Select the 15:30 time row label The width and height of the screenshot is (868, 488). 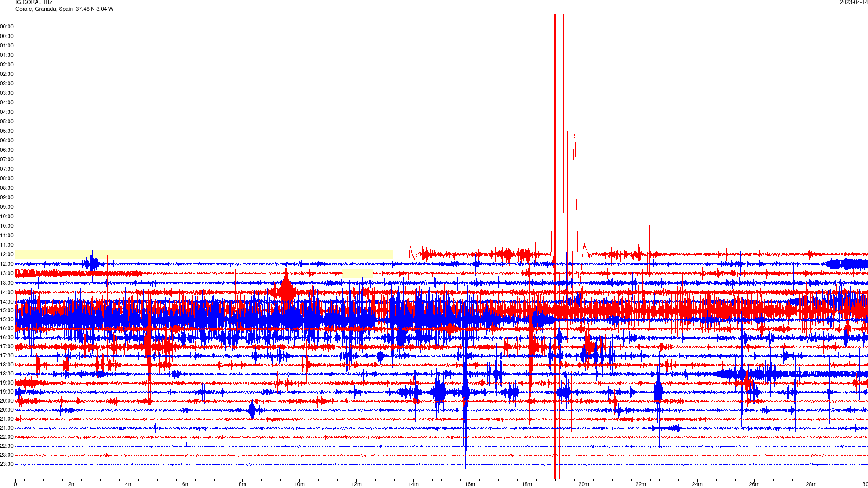point(7,319)
